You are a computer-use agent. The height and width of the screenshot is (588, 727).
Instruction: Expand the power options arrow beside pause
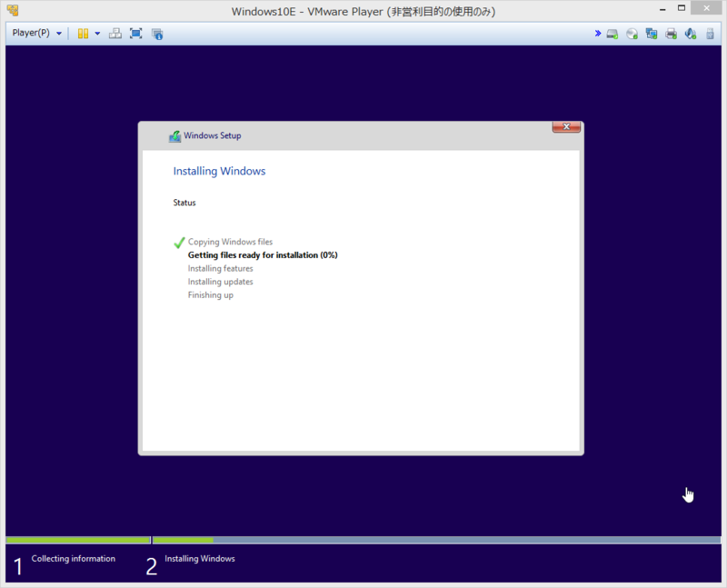(97, 34)
